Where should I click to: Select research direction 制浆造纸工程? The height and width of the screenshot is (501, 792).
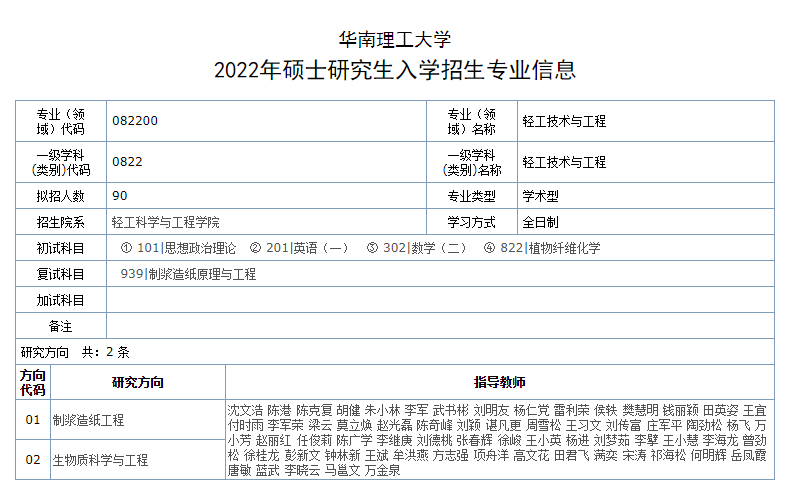point(88,420)
